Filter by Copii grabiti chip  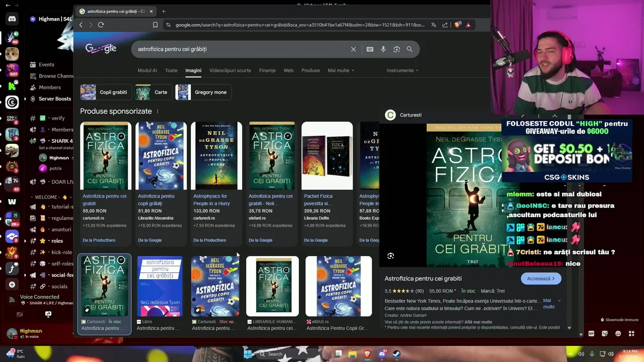106,92
